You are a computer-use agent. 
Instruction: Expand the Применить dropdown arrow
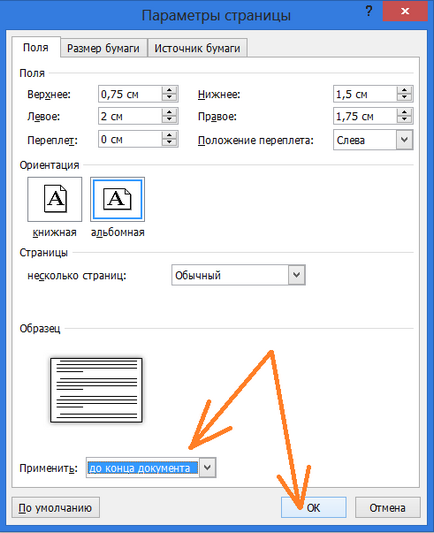click(207, 468)
